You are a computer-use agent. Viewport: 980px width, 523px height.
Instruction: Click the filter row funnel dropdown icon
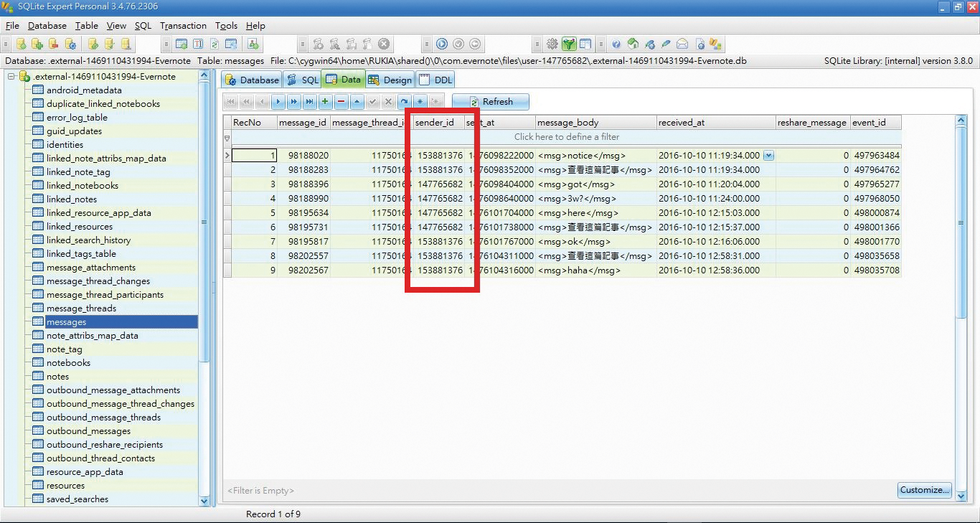tap(227, 138)
